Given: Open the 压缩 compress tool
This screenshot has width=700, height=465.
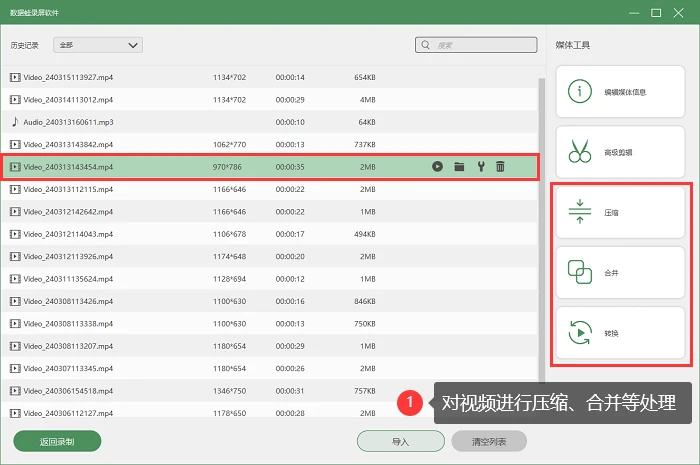Looking at the screenshot, I should [x=620, y=212].
